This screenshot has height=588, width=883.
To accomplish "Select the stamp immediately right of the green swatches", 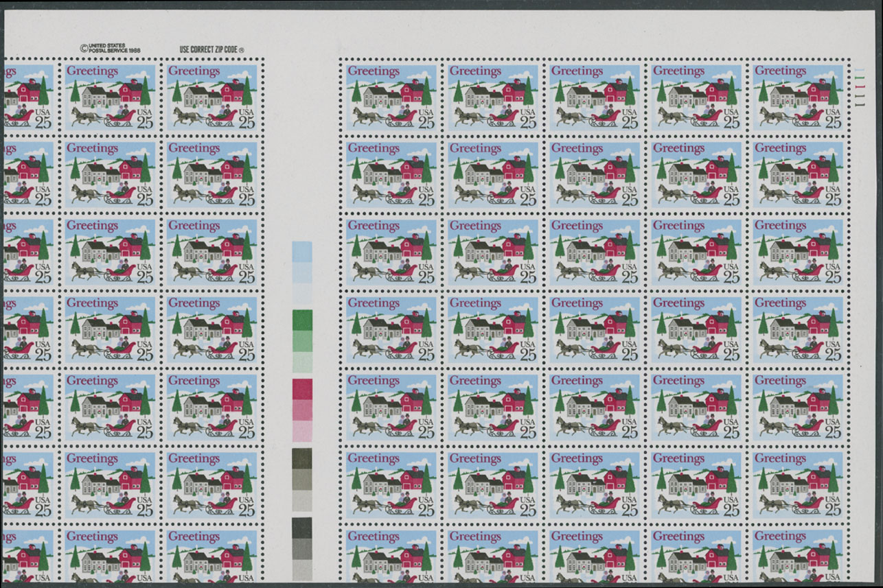I will 391,329.
